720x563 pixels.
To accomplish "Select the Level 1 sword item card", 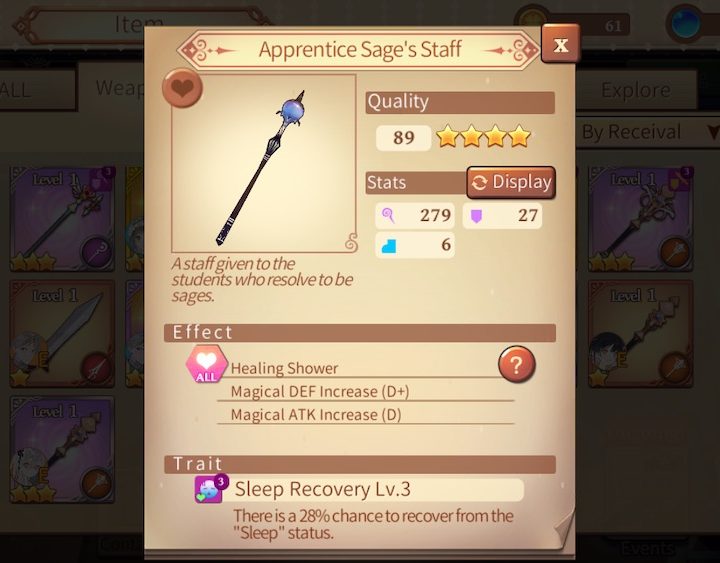I will tap(62, 334).
